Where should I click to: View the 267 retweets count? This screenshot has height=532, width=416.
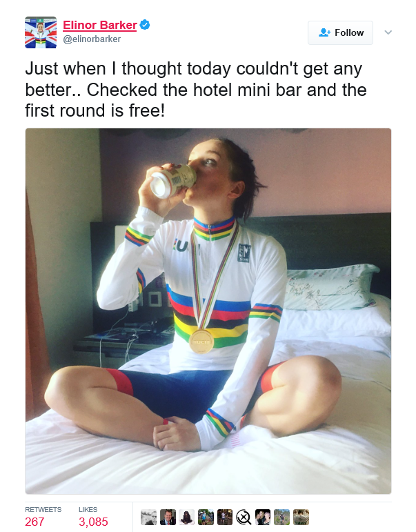[x=34, y=522]
